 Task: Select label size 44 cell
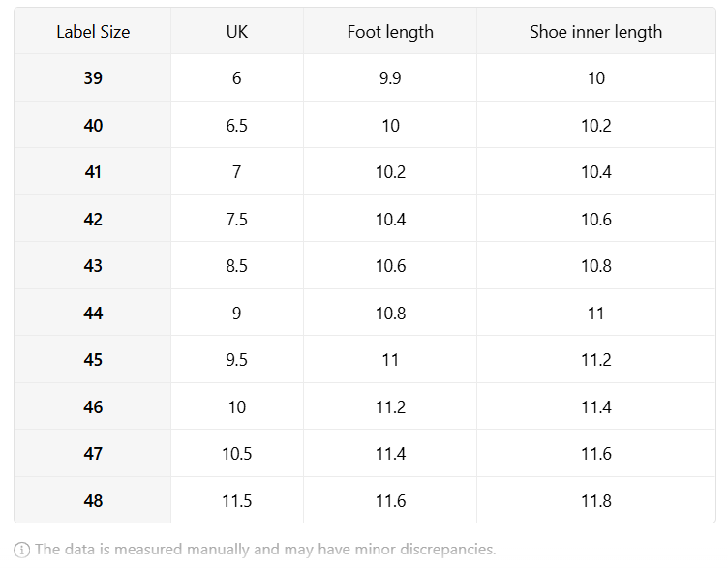(93, 314)
